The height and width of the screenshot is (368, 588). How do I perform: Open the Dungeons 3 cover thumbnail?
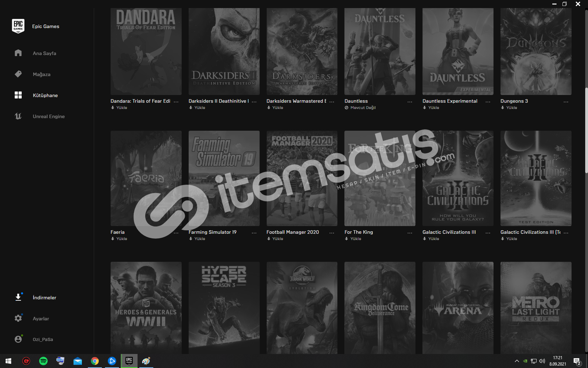click(x=536, y=52)
